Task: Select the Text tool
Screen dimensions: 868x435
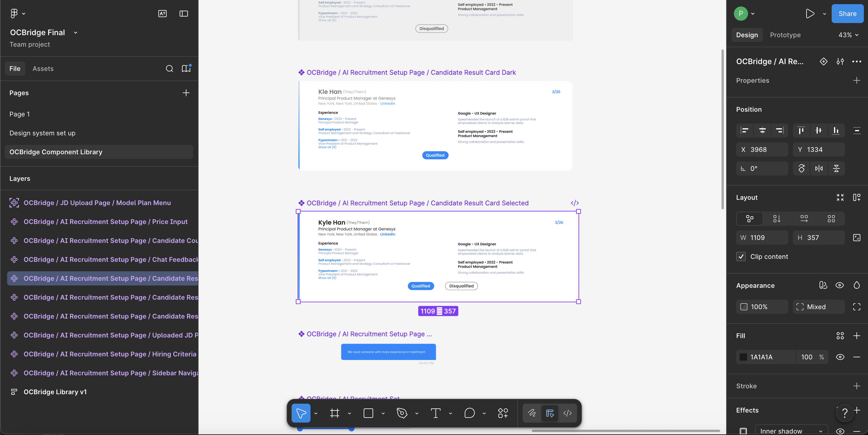Action: point(435,413)
